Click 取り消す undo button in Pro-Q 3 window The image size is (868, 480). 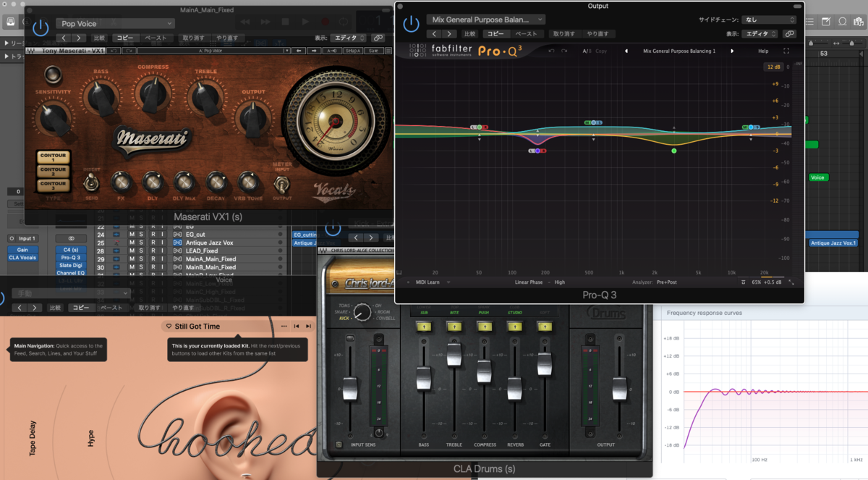coord(563,34)
